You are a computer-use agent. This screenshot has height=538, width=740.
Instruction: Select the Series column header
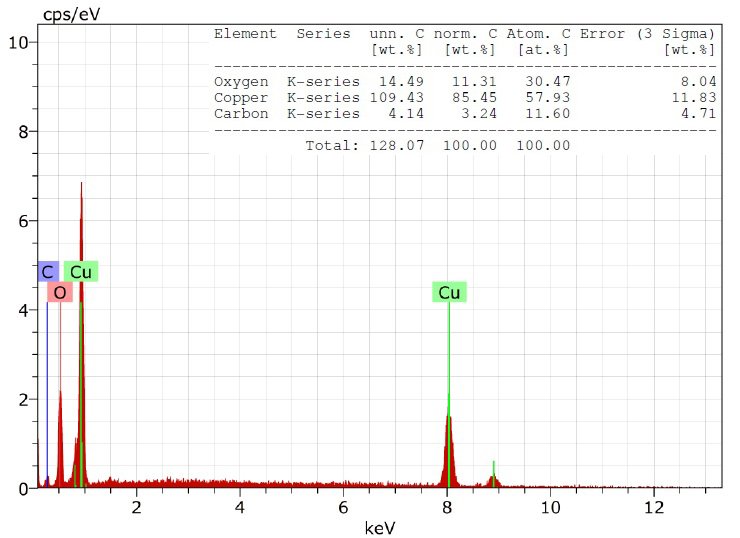coord(325,34)
